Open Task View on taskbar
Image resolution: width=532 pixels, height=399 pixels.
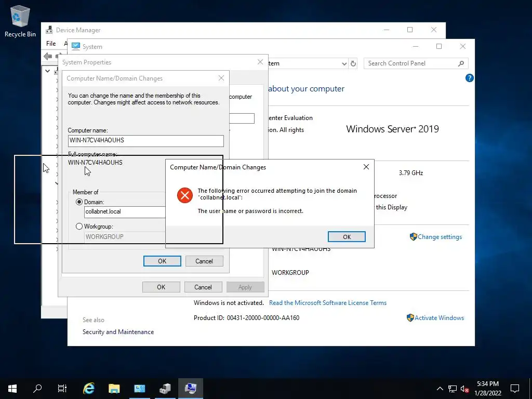click(x=62, y=389)
